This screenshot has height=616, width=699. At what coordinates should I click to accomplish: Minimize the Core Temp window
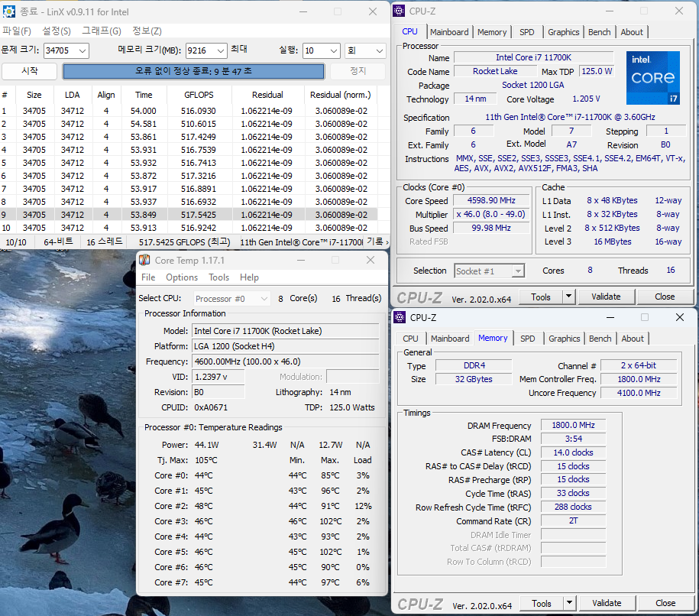[299, 260]
